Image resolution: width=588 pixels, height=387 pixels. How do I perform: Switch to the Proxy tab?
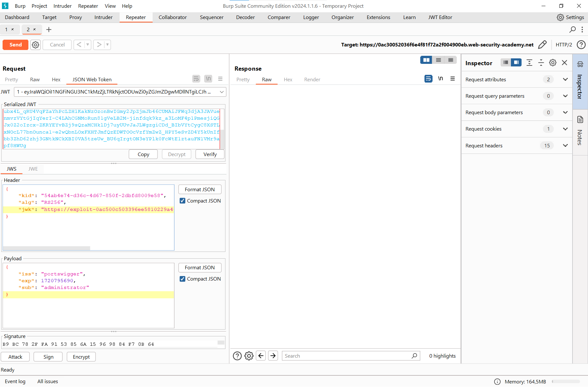(x=75, y=17)
